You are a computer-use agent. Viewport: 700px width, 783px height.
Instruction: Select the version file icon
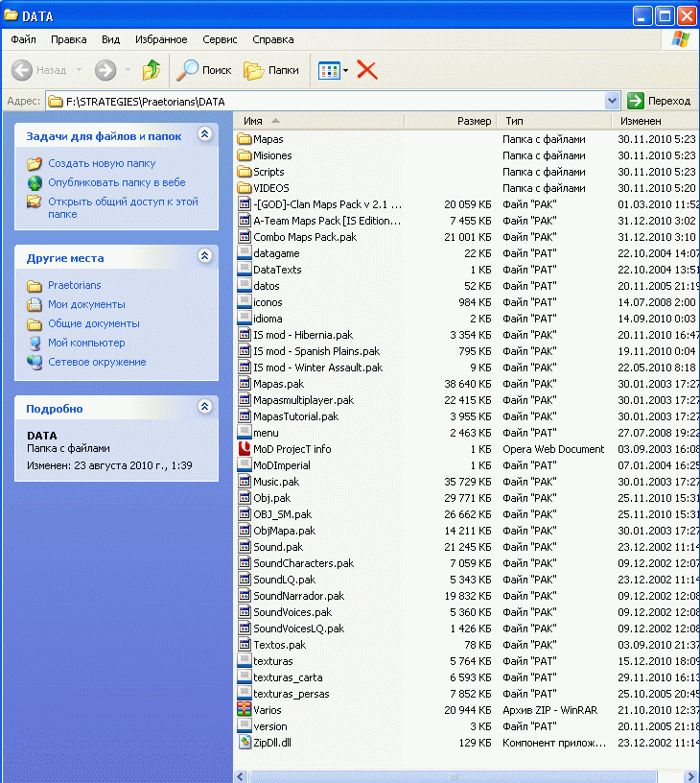244,725
